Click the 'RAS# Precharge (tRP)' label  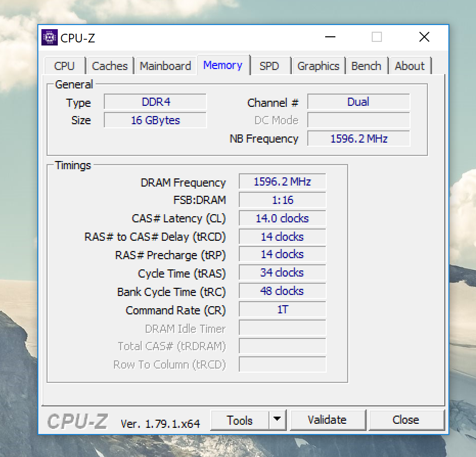(170, 255)
